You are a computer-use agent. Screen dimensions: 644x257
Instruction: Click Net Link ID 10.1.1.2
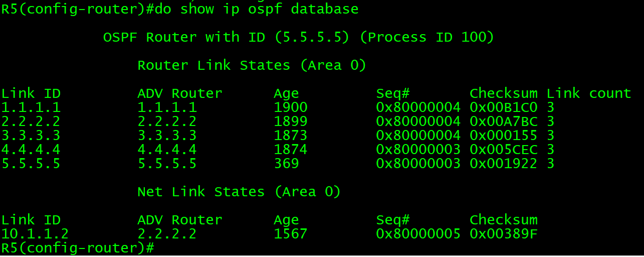pos(35,234)
